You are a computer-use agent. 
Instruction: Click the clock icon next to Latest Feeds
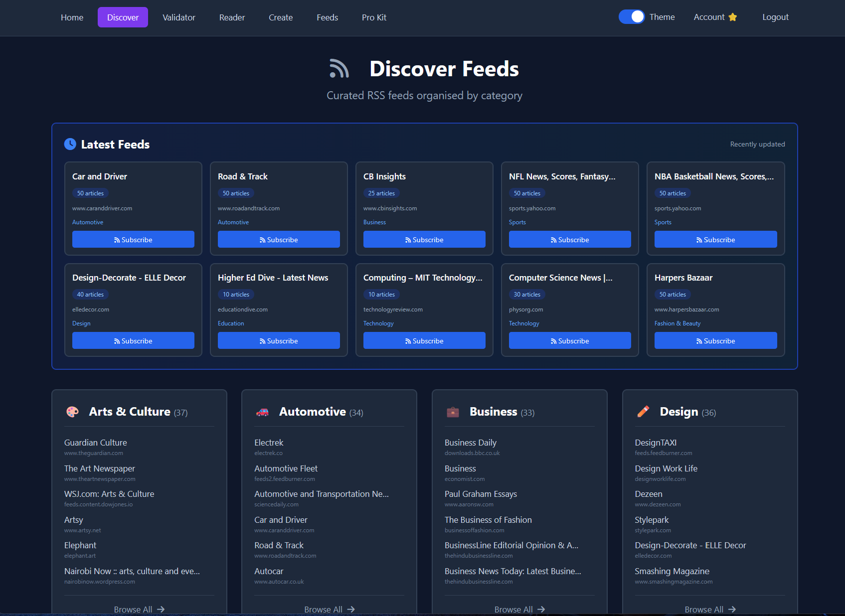(x=70, y=144)
